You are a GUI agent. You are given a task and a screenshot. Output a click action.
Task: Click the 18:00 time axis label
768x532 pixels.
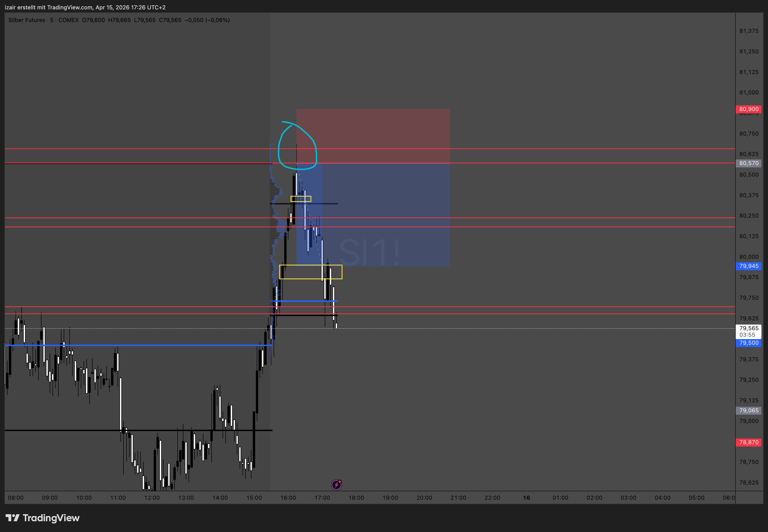click(x=356, y=498)
